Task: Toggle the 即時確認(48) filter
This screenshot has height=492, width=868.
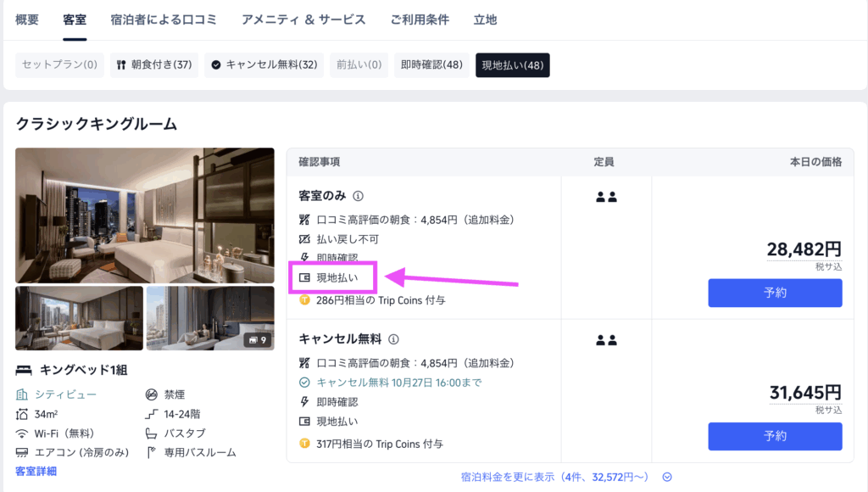Action: (x=432, y=64)
